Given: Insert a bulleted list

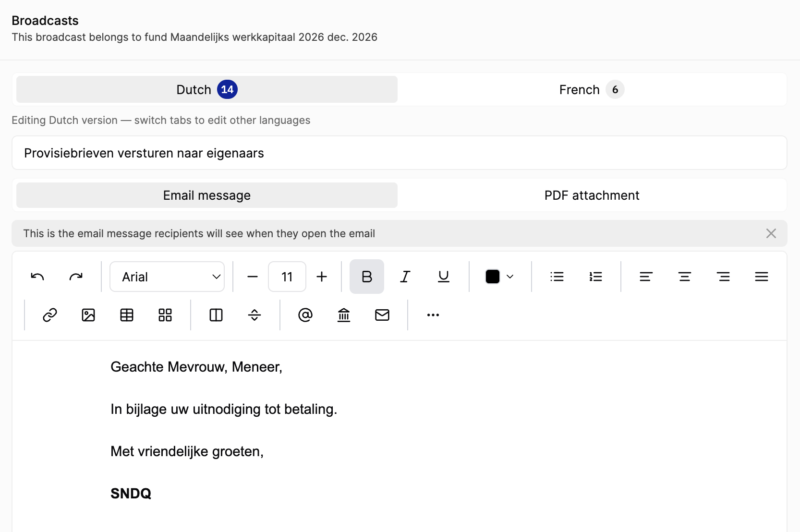Looking at the screenshot, I should pyautogui.click(x=557, y=277).
